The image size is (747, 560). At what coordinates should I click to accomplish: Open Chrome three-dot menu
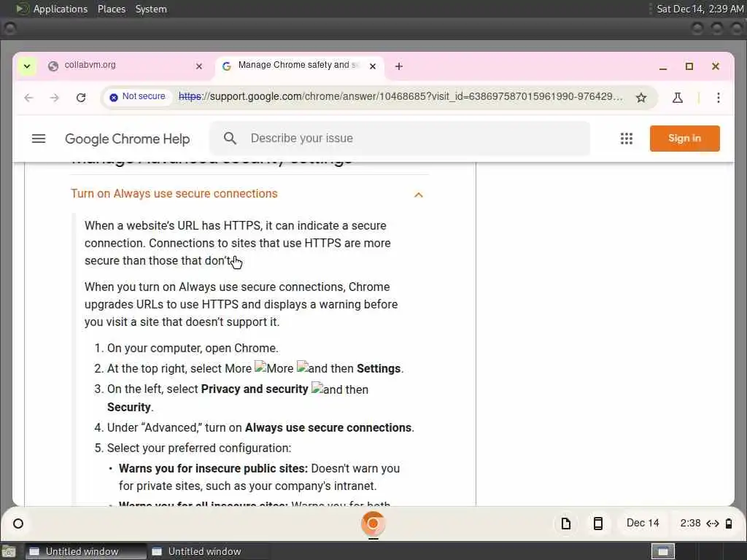[x=719, y=98]
